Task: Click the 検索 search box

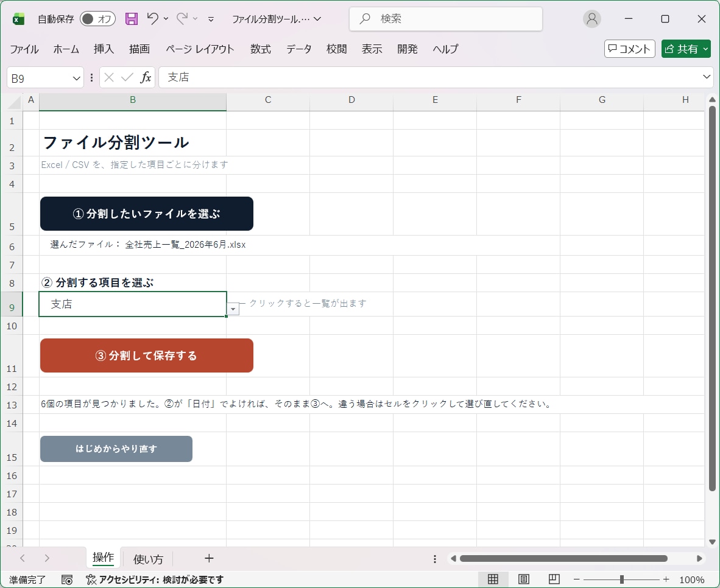Action: click(446, 19)
